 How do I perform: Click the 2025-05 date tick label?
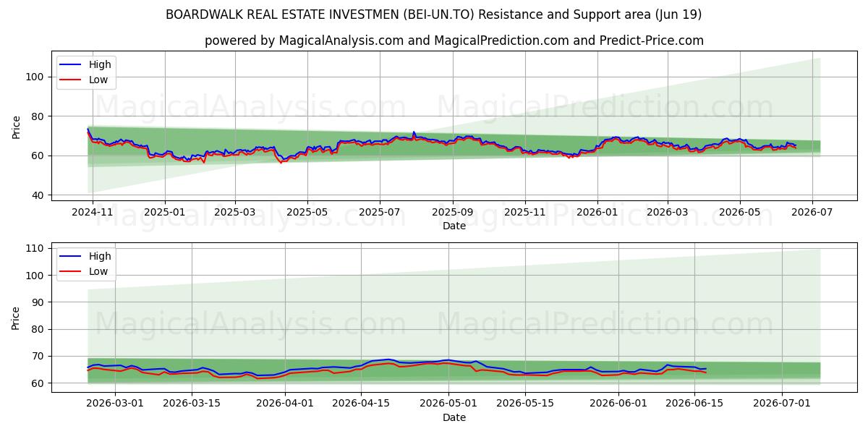(x=307, y=212)
